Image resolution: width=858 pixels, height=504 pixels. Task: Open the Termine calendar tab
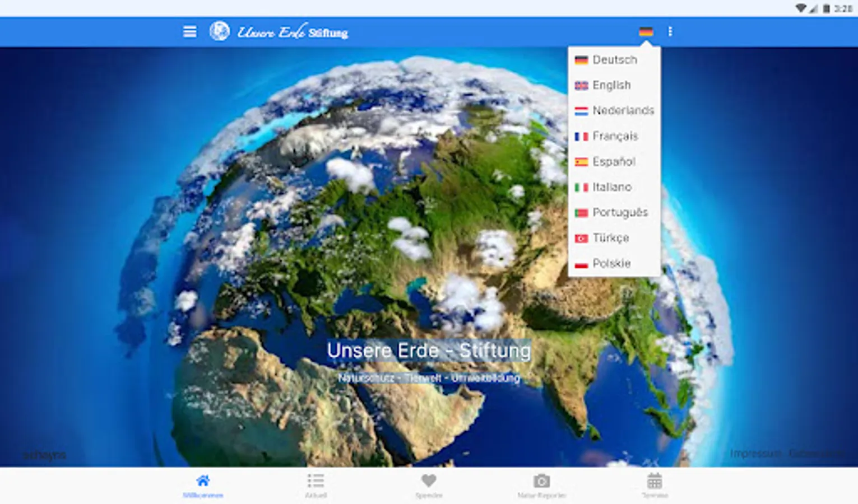[x=655, y=486]
